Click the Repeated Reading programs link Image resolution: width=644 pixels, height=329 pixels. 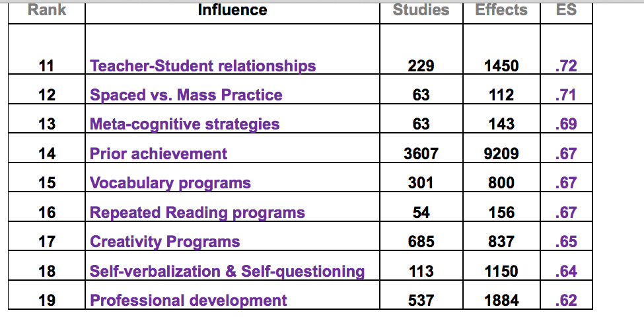click(197, 213)
